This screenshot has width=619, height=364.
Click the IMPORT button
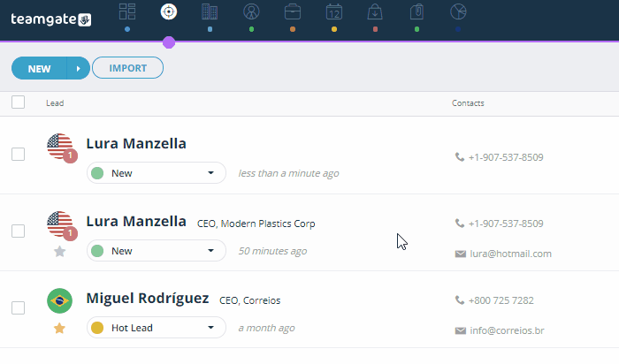127,68
